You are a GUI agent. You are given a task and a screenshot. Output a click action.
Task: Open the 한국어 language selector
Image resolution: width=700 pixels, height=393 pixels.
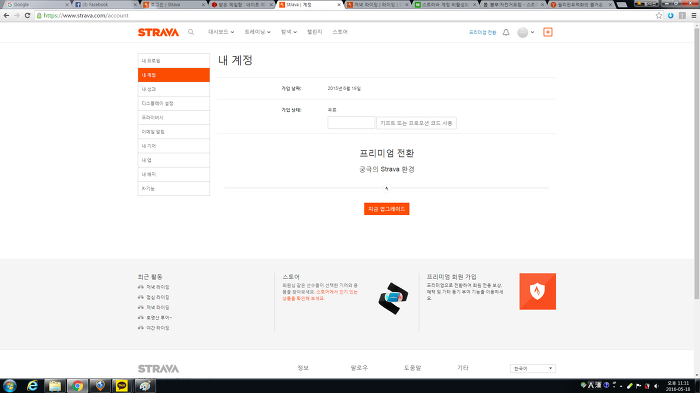coord(533,368)
